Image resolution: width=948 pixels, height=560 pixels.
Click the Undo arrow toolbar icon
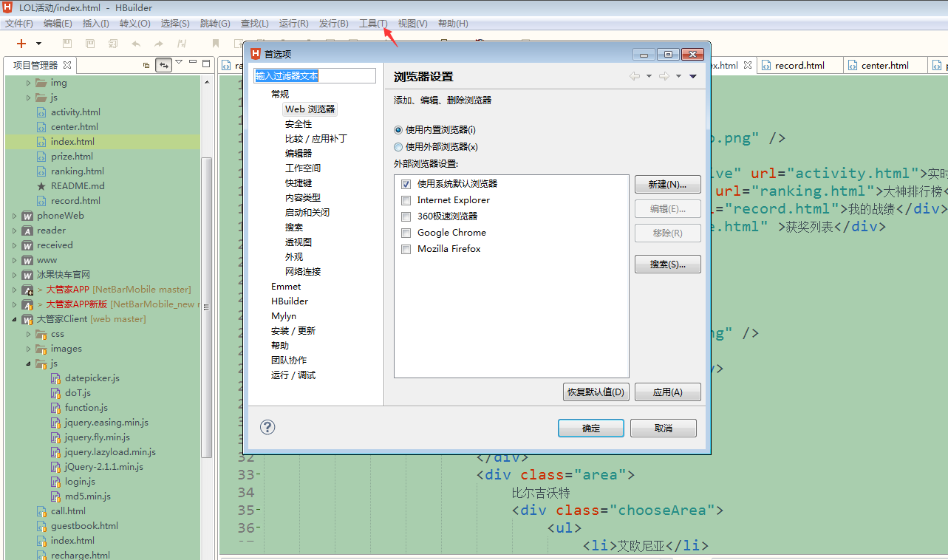pos(136,44)
